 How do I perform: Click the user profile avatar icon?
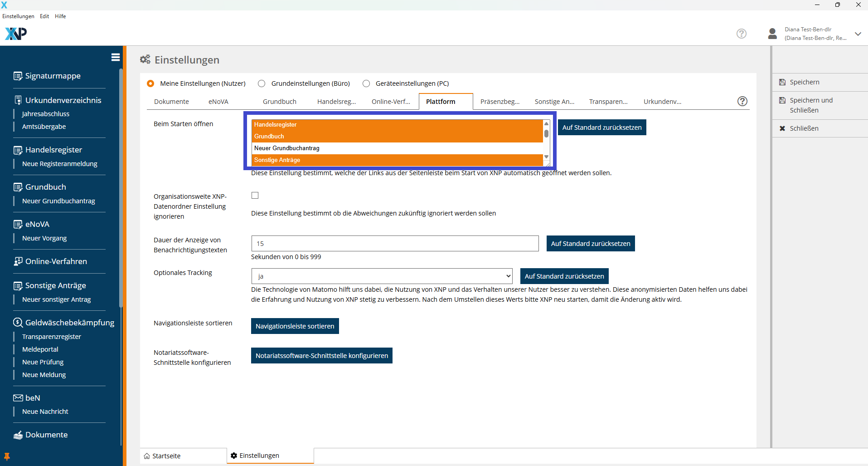(x=772, y=34)
